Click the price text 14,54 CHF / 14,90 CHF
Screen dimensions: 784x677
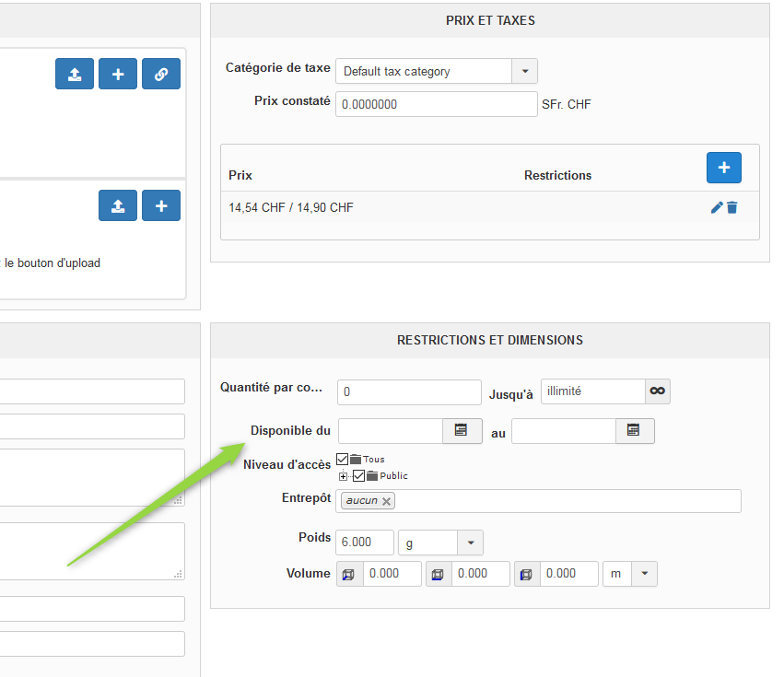click(x=291, y=207)
